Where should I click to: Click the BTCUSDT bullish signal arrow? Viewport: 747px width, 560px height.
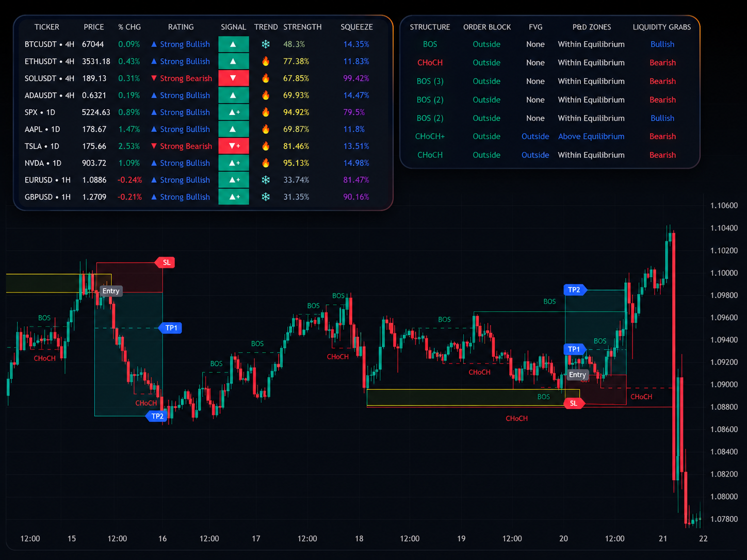tap(233, 44)
